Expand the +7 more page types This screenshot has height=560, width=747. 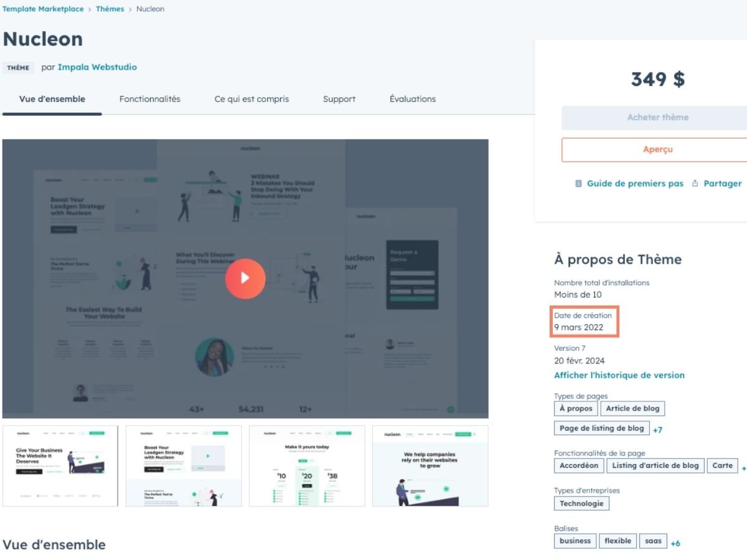[x=657, y=430]
